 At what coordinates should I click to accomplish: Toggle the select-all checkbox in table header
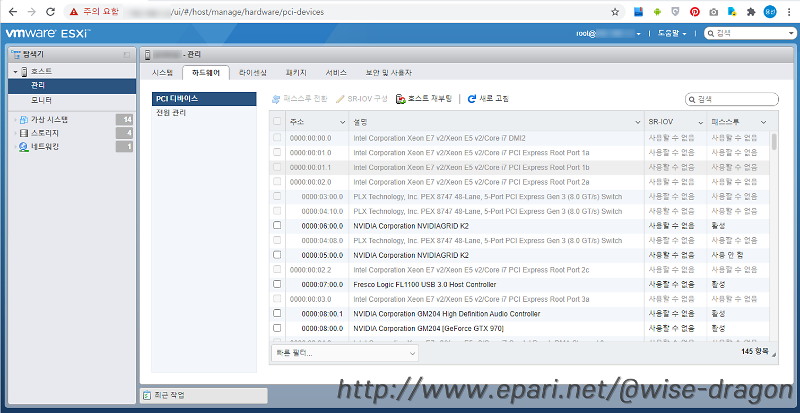click(277, 122)
